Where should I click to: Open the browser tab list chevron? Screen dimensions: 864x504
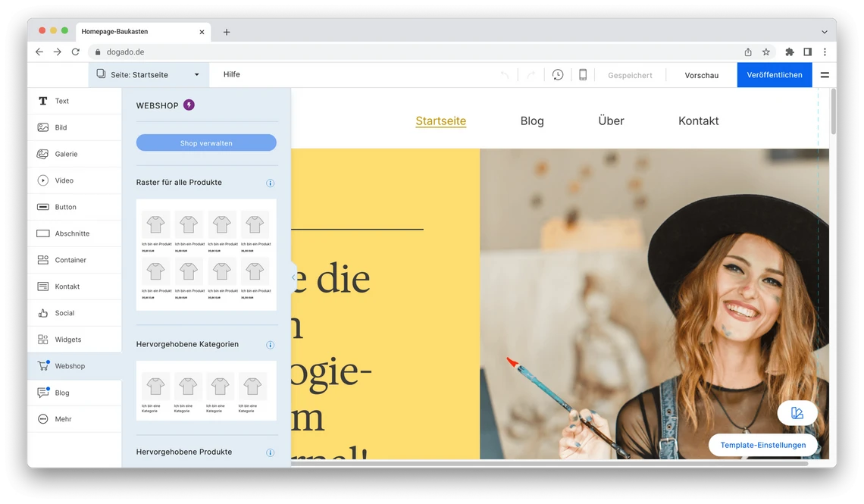click(x=825, y=31)
